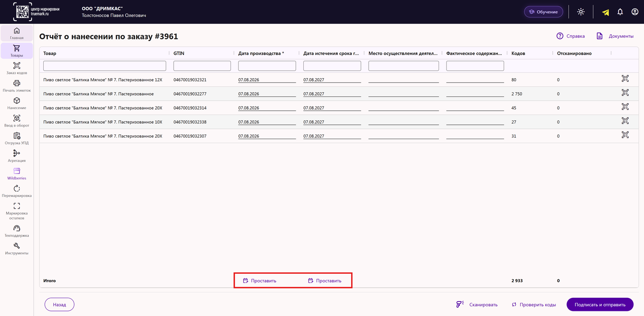Scan codes icon for GTIN 04670019032314 row
This screenshot has width=644, height=316.
coord(625,107)
